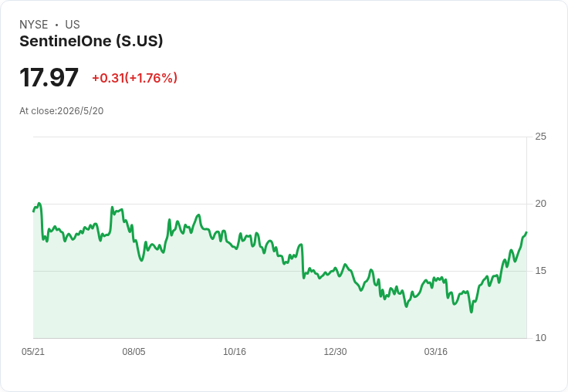Click the 08/05 date axis label
568x392 pixels.
coord(134,352)
